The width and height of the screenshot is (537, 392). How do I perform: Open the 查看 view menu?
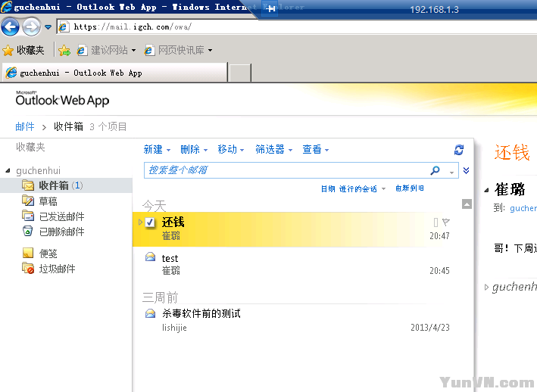[315, 150]
